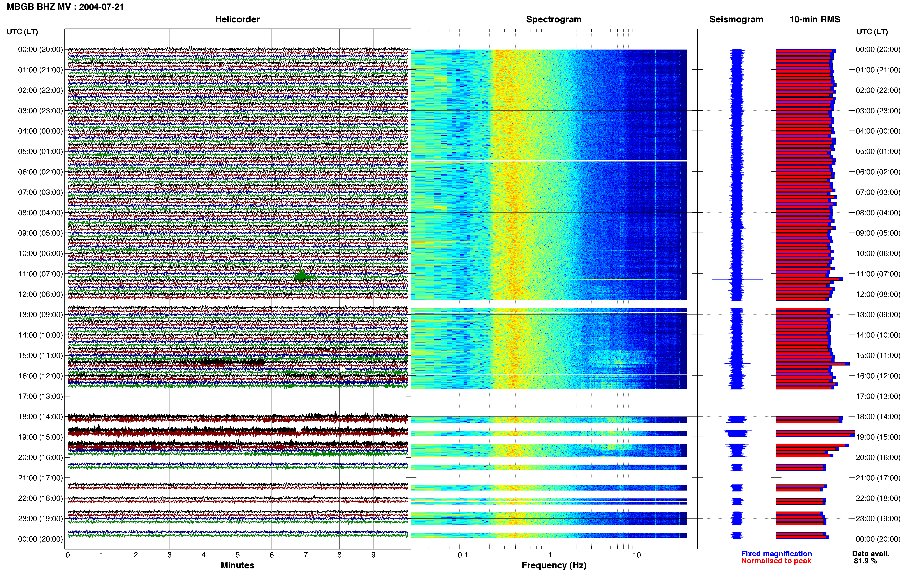The height and width of the screenshot is (578, 924).
Task: Click the right '19:00 (15:00)' time label
Action: click(x=878, y=437)
